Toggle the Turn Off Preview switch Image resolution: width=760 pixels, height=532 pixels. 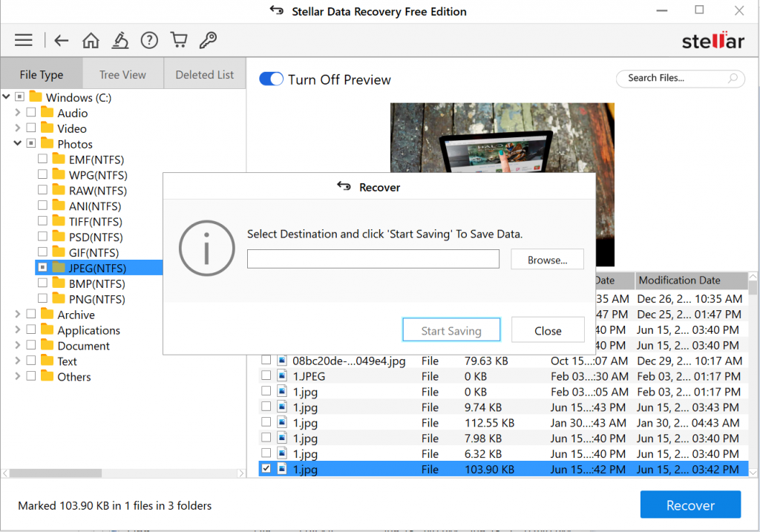[x=271, y=79]
